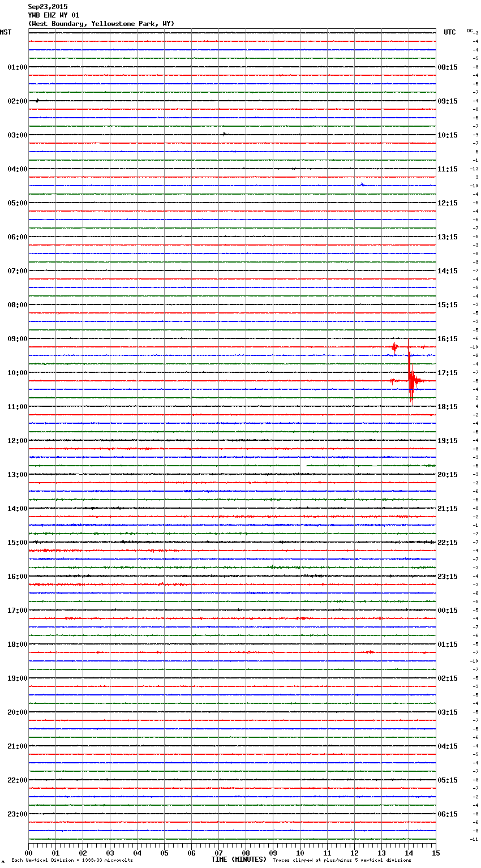Image resolution: width=481 pixels, height=868 pixels.
Task: Click the date label Sep23,2015
Action: pyautogui.click(x=48, y=7)
